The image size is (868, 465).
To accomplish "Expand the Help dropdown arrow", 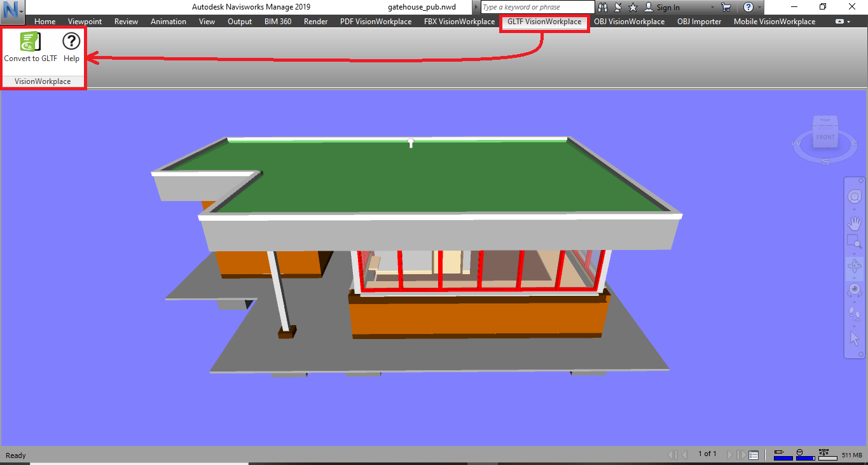I will pyautogui.click(x=759, y=8).
